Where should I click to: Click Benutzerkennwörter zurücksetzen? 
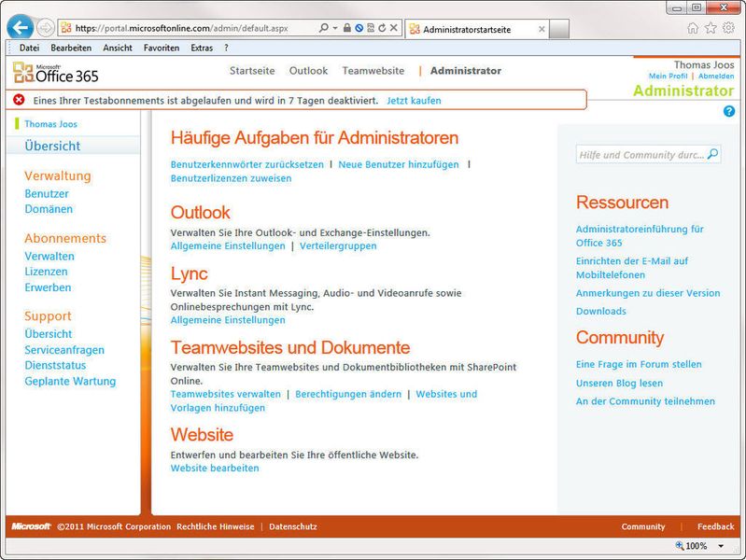pos(246,164)
